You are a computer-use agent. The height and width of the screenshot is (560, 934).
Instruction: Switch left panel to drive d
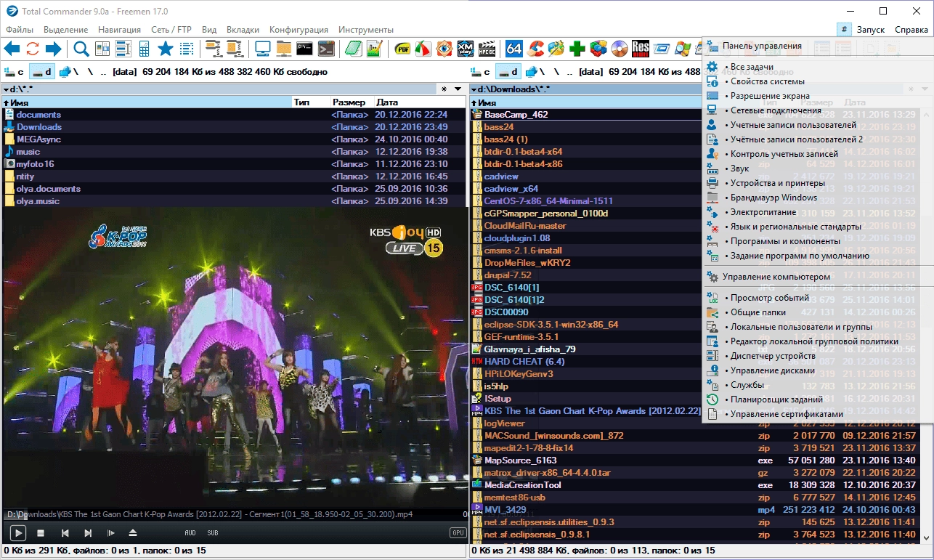tap(42, 72)
